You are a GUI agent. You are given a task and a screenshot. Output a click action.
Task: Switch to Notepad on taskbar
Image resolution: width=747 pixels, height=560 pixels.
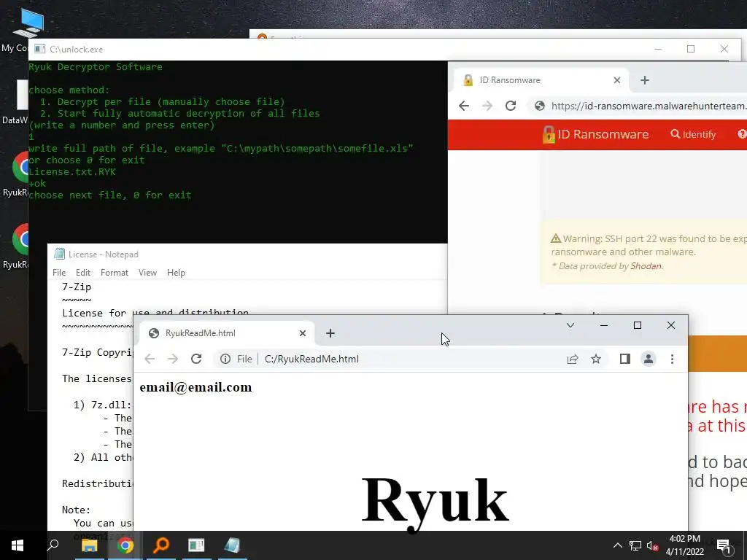click(232, 545)
